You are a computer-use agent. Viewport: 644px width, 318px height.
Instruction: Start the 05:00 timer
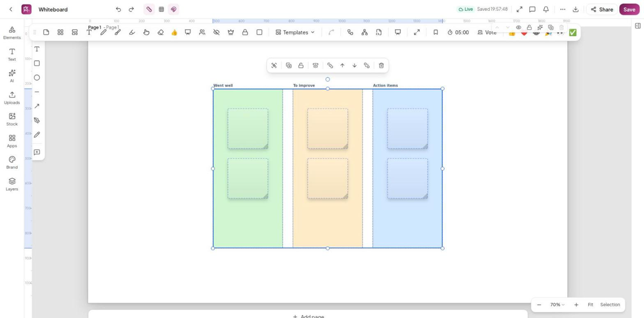pos(458,32)
